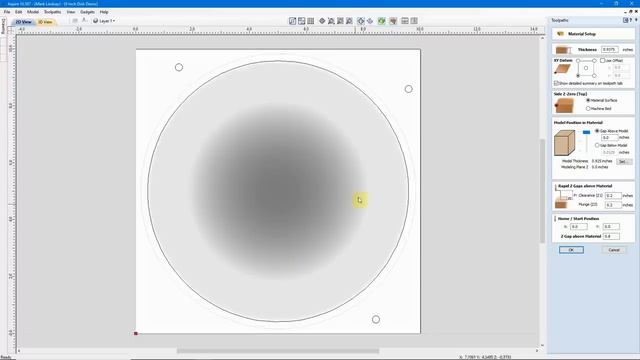Viewport: 640px width, 360px height.
Task: Click the grid view toolbar icon
Action: click(311, 21)
